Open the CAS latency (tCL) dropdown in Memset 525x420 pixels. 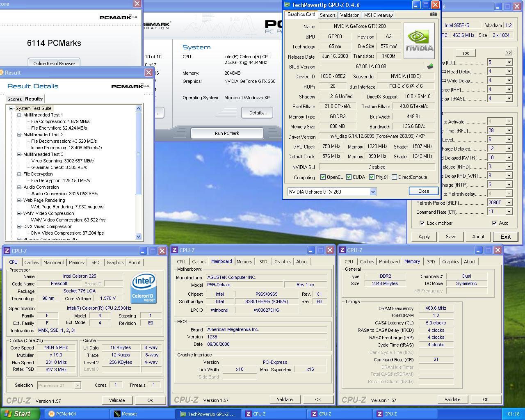(509, 62)
